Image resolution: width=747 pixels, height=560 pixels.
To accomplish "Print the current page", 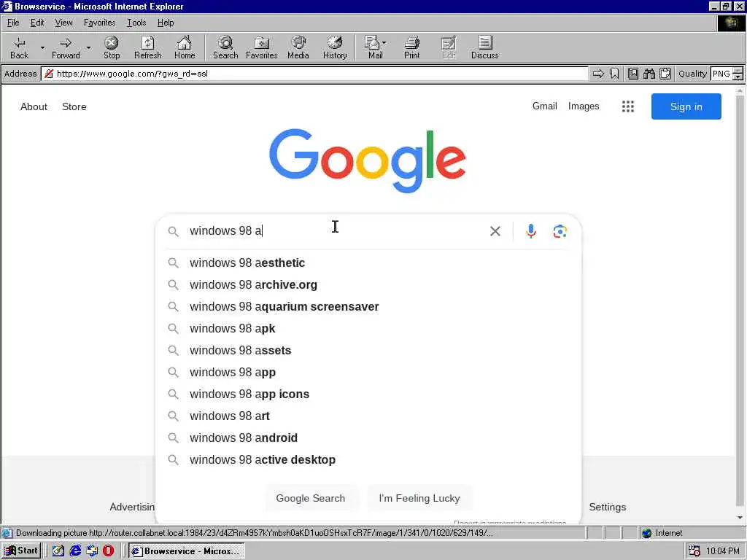I will pyautogui.click(x=412, y=47).
